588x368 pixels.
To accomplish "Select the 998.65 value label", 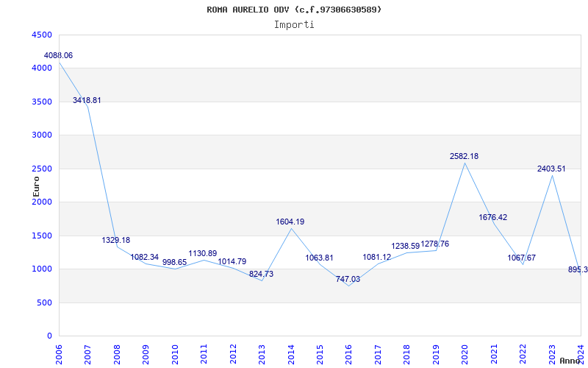I will [174, 262].
